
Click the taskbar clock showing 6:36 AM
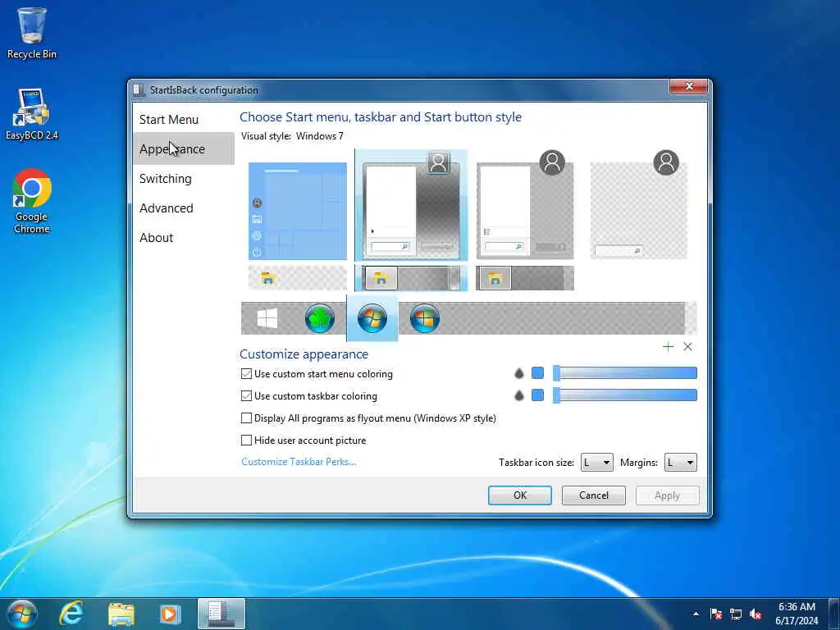[x=797, y=614]
